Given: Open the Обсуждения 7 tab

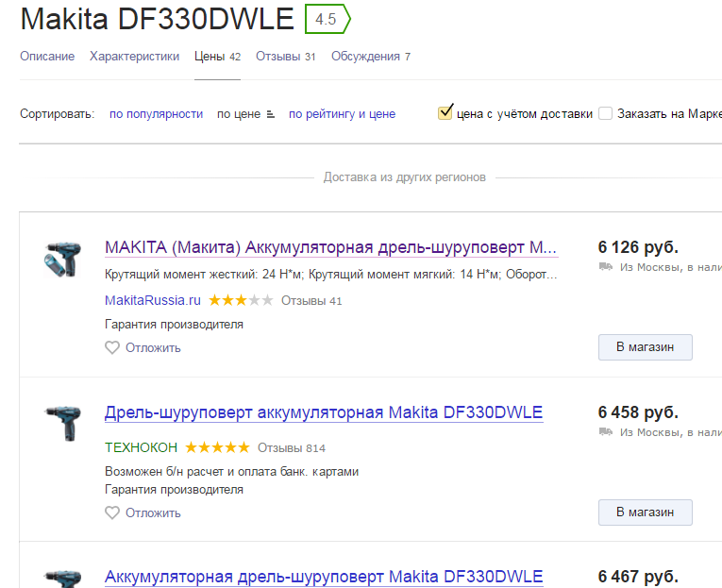Looking at the screenshot, I should click(371, 57).
